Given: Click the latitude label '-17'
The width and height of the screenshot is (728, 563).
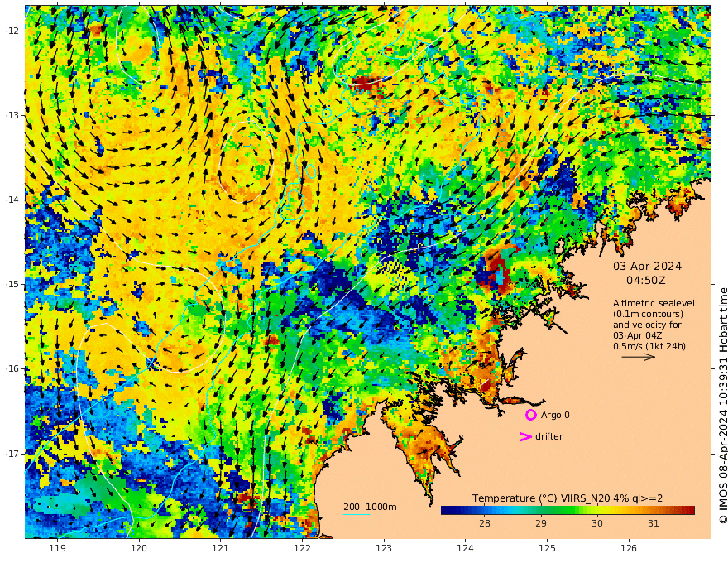Looking at the screenshot, I should (12, 454).
